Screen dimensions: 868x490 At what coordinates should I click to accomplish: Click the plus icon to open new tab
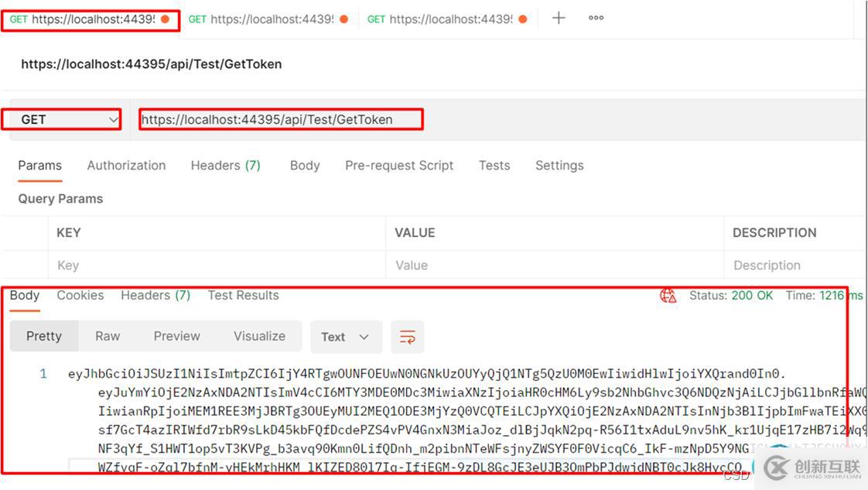559,18
